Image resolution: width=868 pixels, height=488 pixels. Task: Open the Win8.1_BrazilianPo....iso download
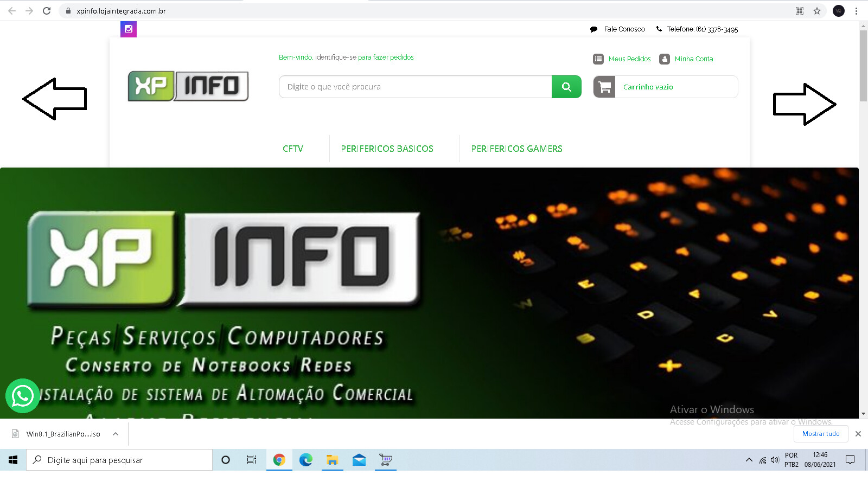coord(63,434)
